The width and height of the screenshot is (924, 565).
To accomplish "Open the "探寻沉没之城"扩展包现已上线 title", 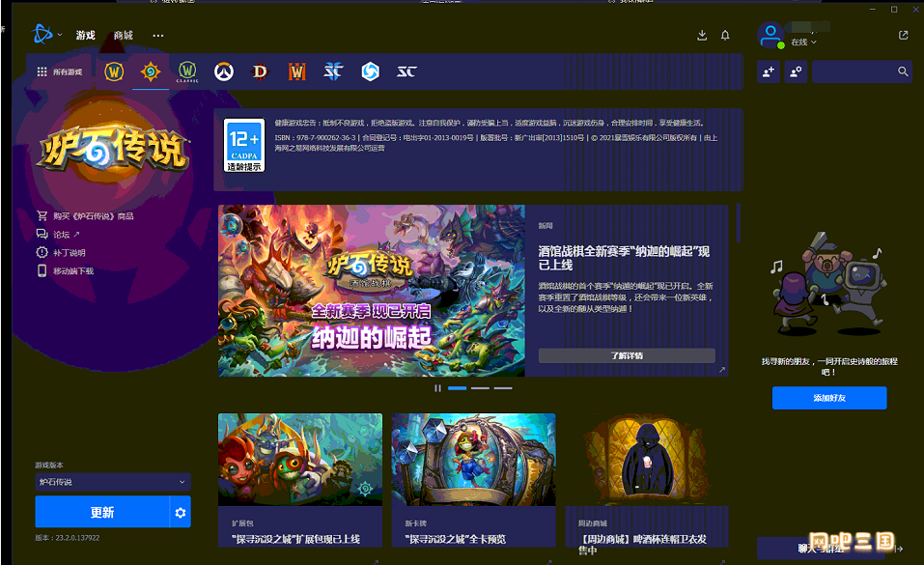I will coord(295,539).
